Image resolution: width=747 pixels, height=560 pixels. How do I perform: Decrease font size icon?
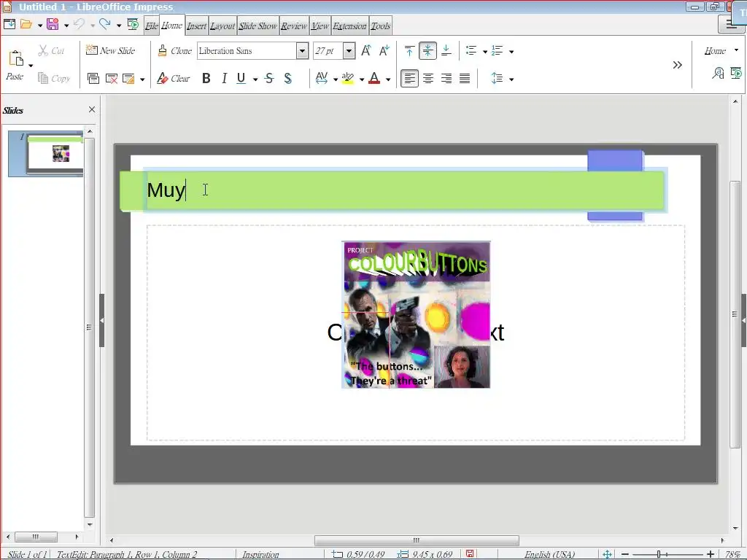(x=384, y=50)
